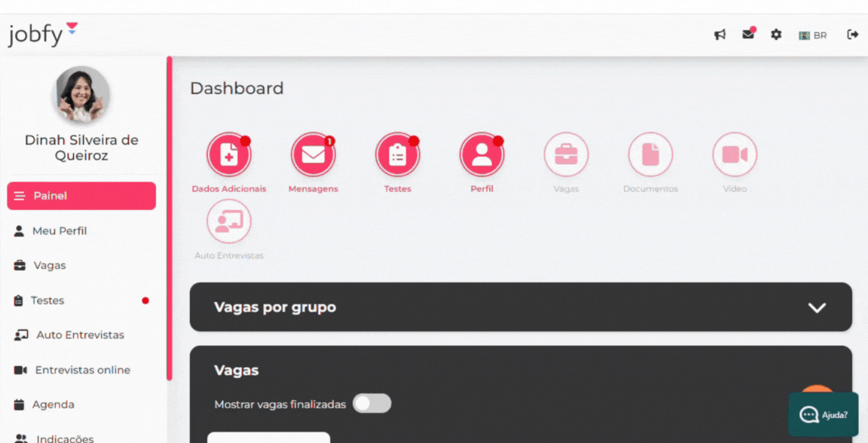Click the Vagas briefcase dashboard icon

[566, 154]
